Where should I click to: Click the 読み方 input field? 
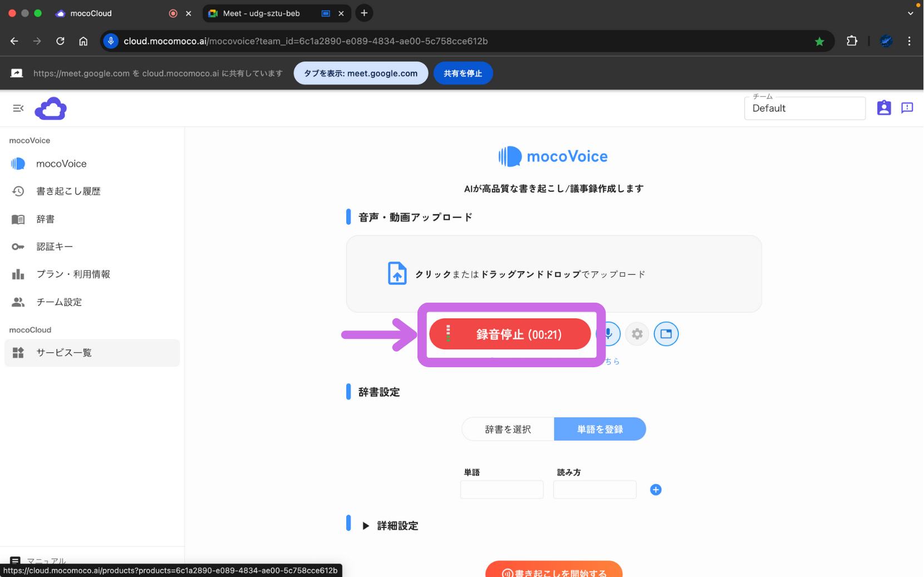tap(594, 490)
